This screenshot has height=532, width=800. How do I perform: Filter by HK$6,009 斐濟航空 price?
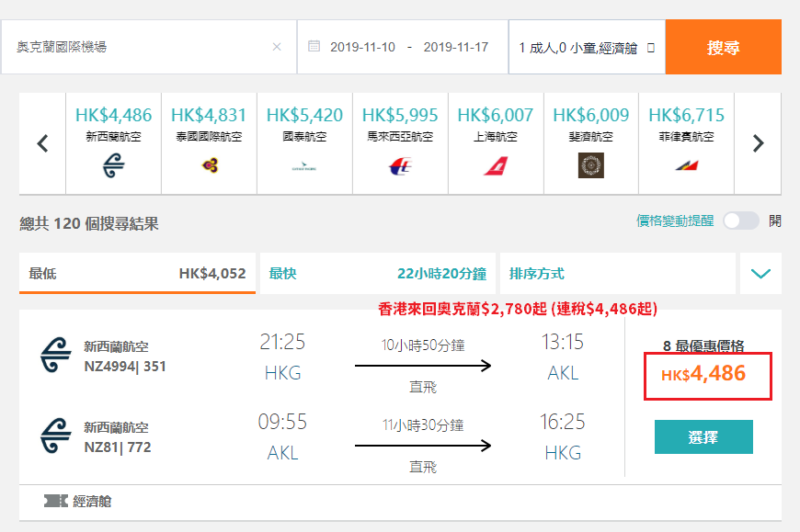pyautogui.click(x=591, y=115)
